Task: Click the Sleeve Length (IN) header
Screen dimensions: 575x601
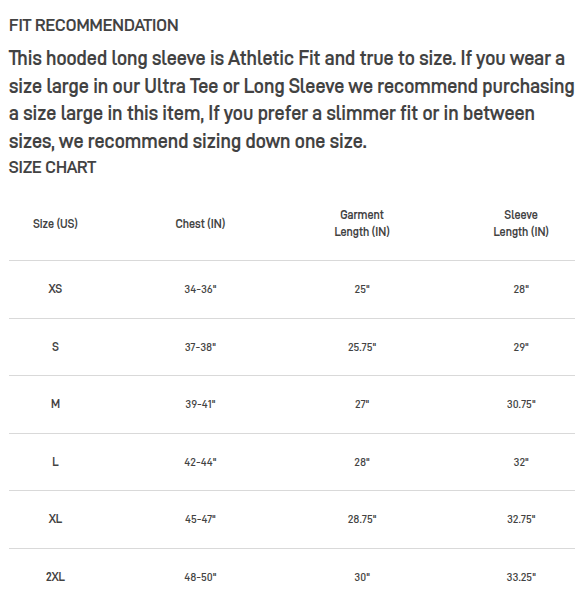Action: click(521, 223)
